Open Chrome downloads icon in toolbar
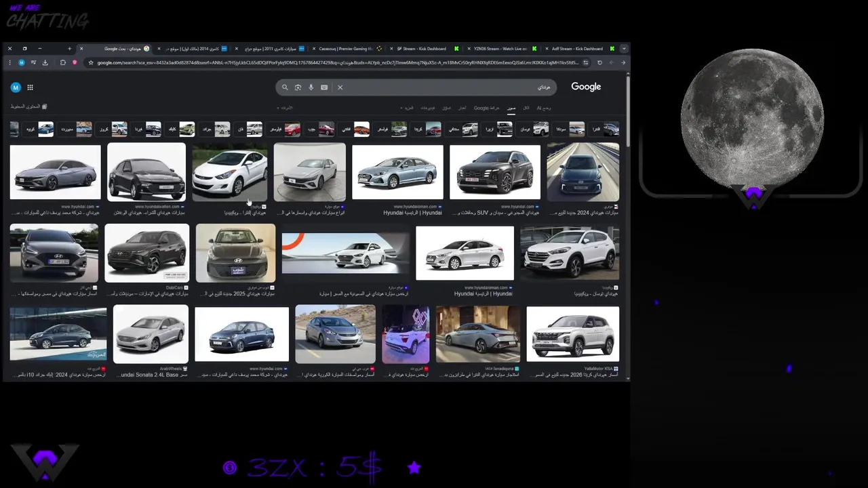This screenshot has height=488, width=868. [45, 62]
